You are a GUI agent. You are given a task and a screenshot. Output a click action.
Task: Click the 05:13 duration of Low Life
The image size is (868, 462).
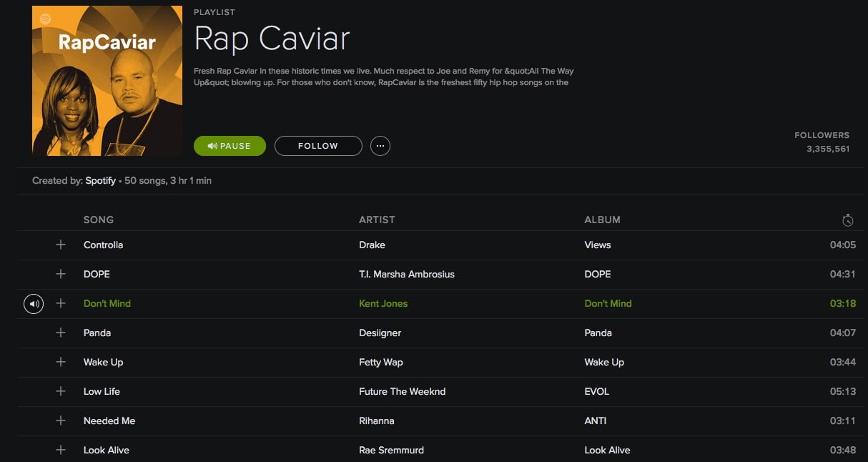(x=843, y=391)
